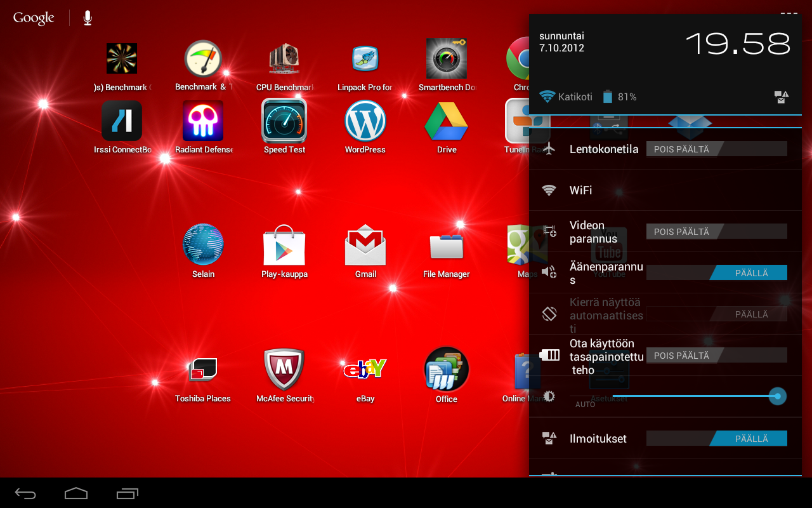Tap the AUTO brightness button

585,404
